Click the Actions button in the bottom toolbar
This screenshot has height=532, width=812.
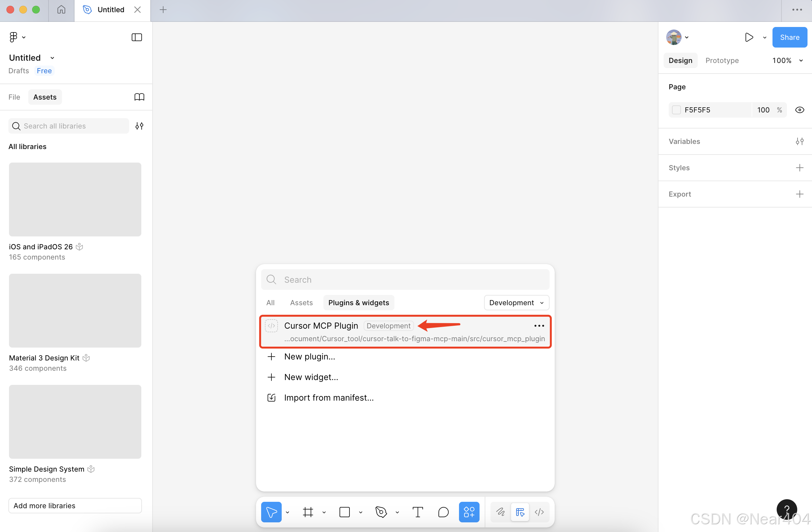click(x=469, y=512)
